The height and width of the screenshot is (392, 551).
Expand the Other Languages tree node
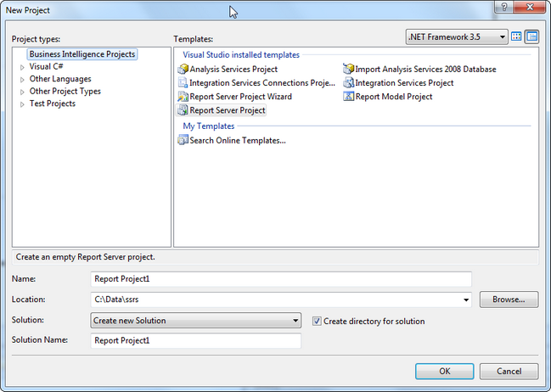22,80
